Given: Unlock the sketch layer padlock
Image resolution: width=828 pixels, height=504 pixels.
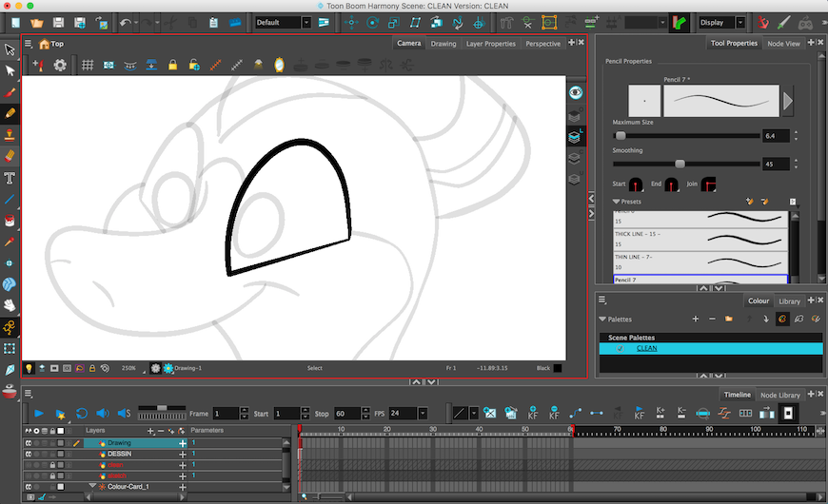Looking at the screenshot, I should pyautogui.click(x=52, y=476).
